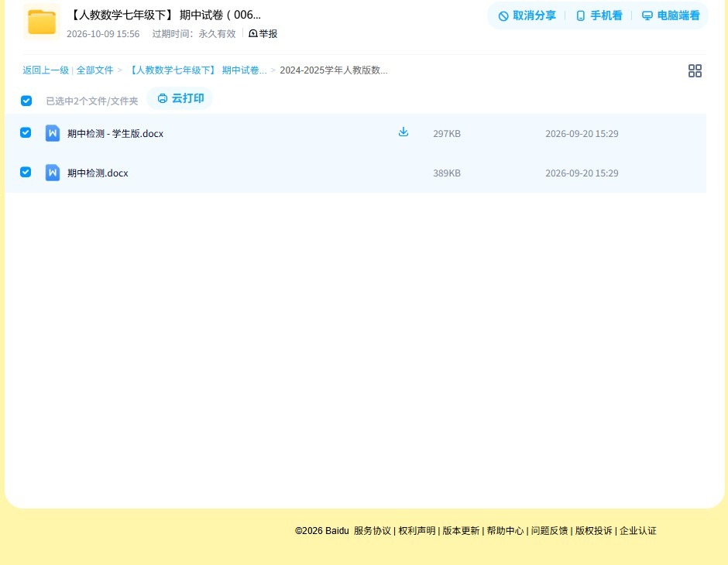The image size is (728, 565).
Task: Click 已选中2个文件/文件夹 selection label
Action: tap(92, 101)
